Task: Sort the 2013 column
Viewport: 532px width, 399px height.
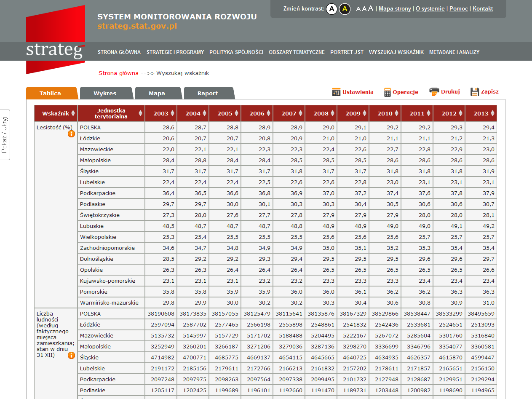Action: tap(492, 113)
